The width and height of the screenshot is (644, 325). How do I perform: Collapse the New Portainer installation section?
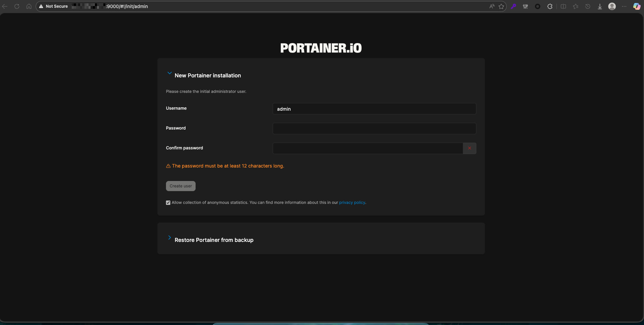(170, 73)
